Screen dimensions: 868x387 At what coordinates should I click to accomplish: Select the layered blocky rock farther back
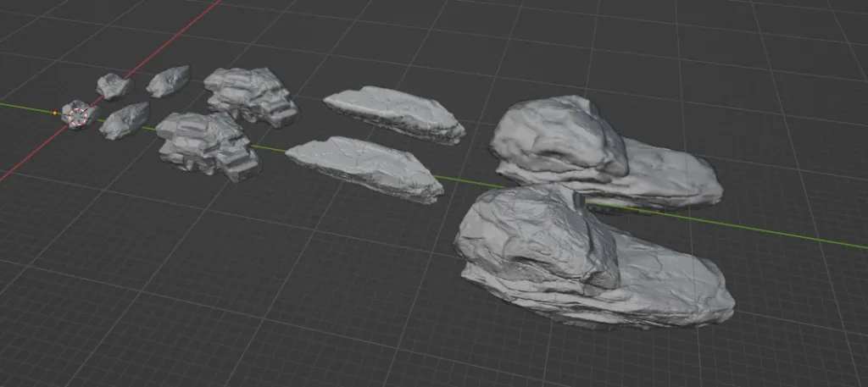pos(251,97)
